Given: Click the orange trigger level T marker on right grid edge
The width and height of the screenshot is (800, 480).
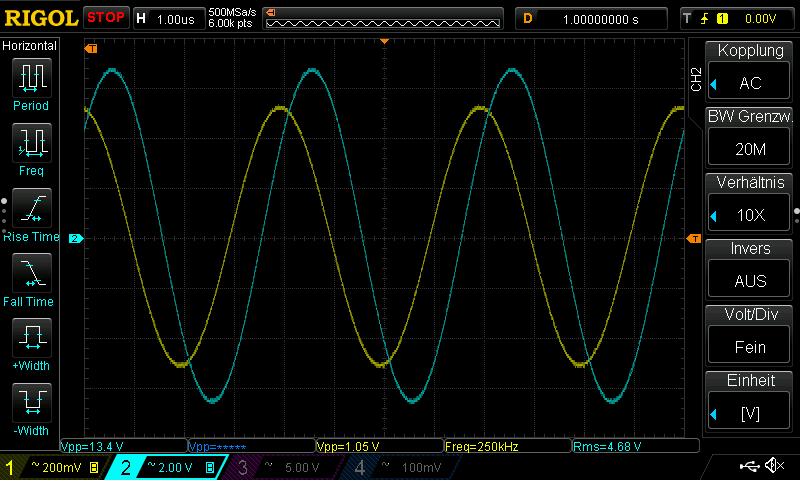Looking at the screenshot, I should tap(694, 238).
